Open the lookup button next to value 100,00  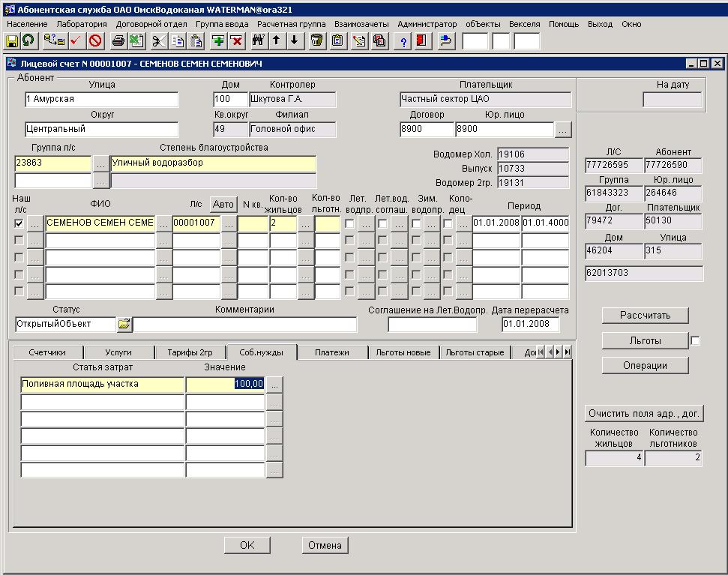coord(274,384)
